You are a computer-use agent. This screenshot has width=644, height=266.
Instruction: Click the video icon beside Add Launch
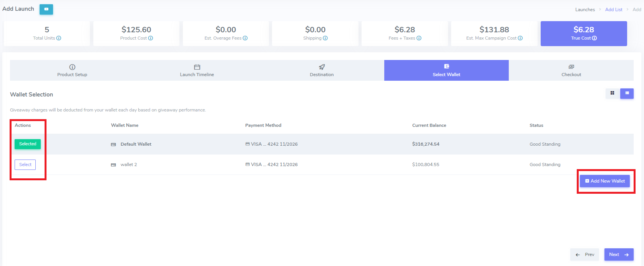point(46,9)
